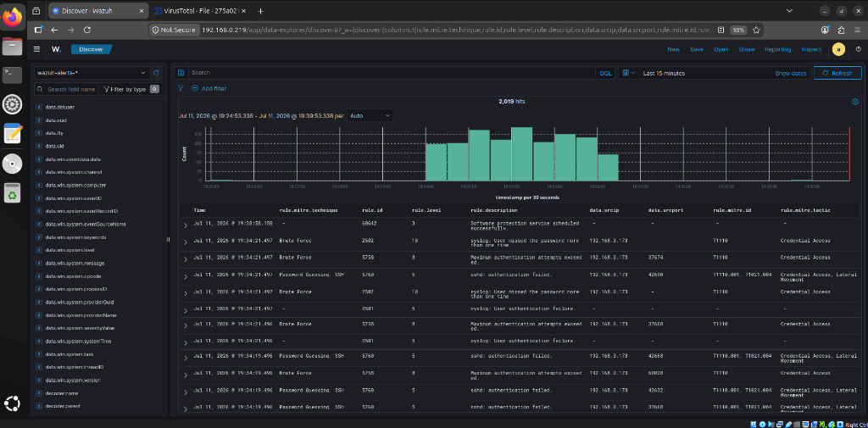Screen dimensions: 868x428
Task: Open Text Editor from dock
Action: click(12, 133)
